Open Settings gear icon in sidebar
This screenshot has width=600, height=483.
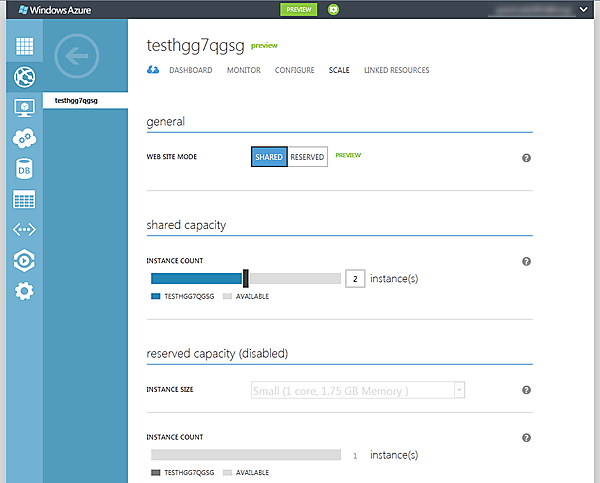[24, 291]
